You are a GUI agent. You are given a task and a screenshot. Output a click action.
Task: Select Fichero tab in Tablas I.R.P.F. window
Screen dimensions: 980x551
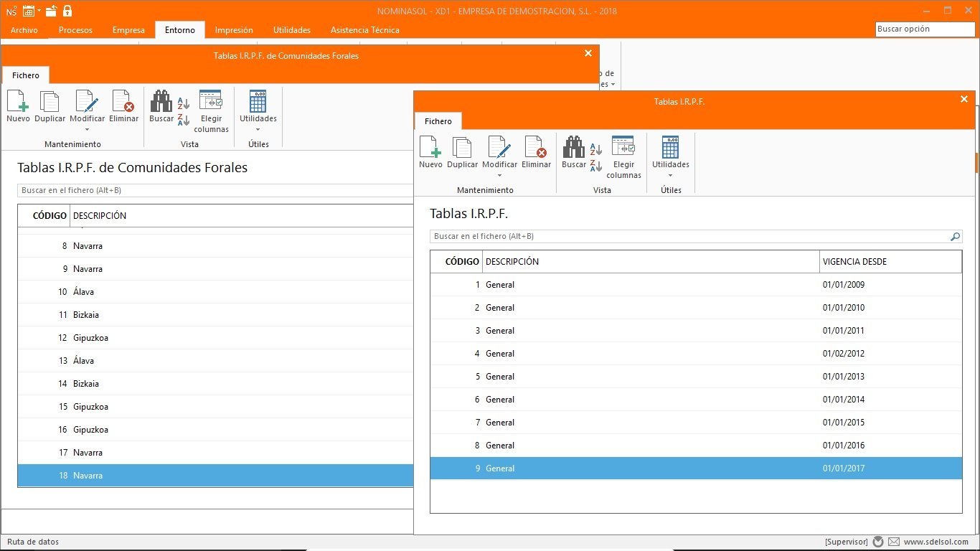pyautogui.click(x=438, y=121)
